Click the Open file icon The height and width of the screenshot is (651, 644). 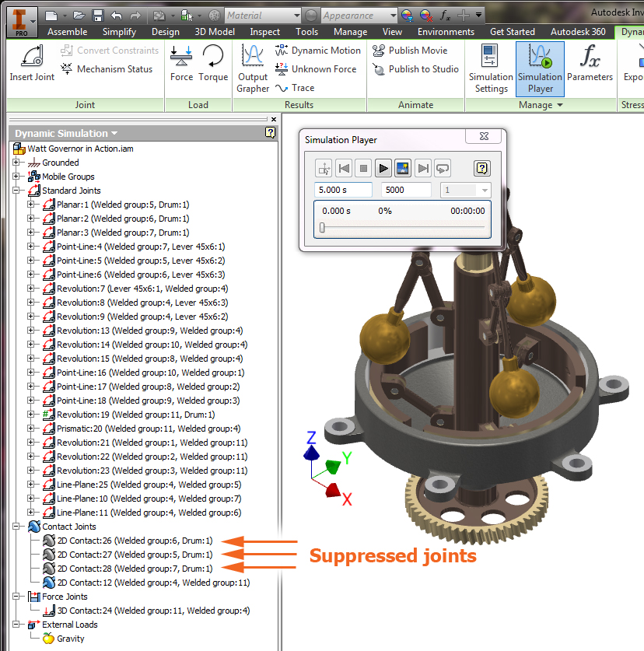[79, 16]
